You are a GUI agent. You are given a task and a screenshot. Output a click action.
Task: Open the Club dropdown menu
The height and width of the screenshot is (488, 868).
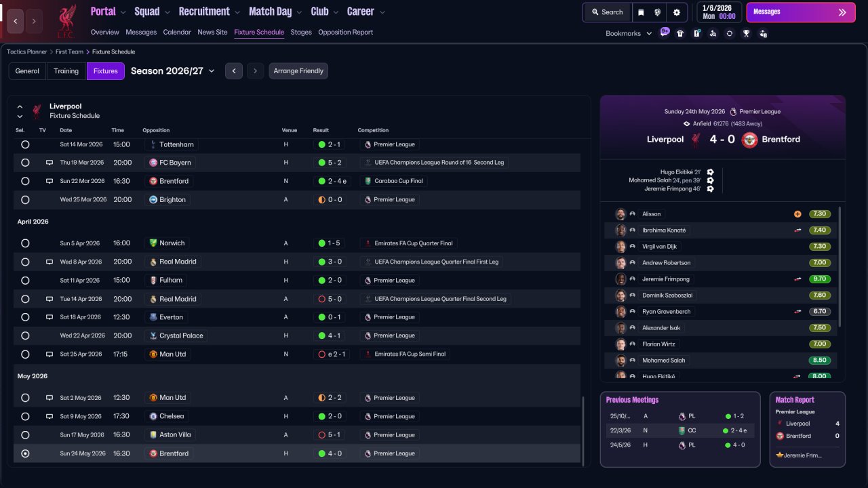(325, 12)
